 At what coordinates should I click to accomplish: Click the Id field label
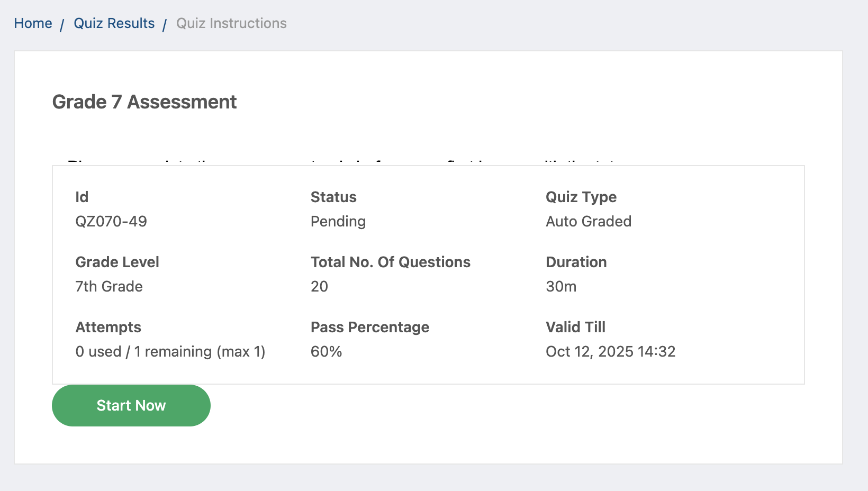pyautogui.click(x=82, y=197)
